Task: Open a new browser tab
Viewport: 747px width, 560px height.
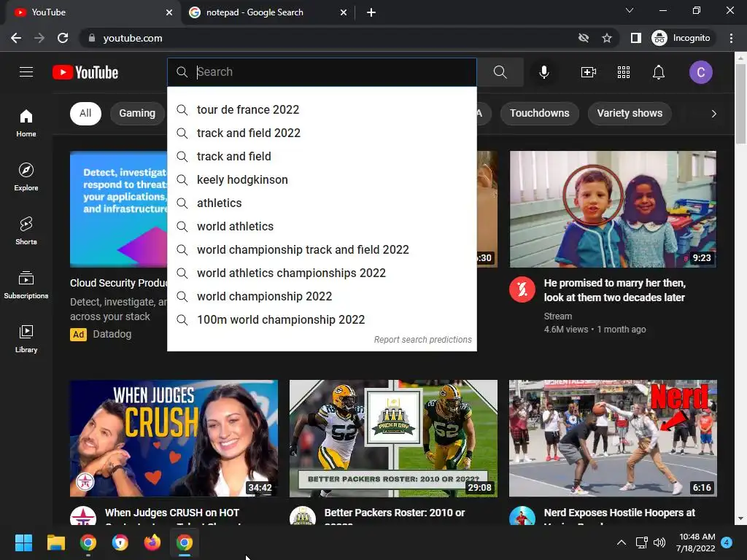Action: point(371,12)
